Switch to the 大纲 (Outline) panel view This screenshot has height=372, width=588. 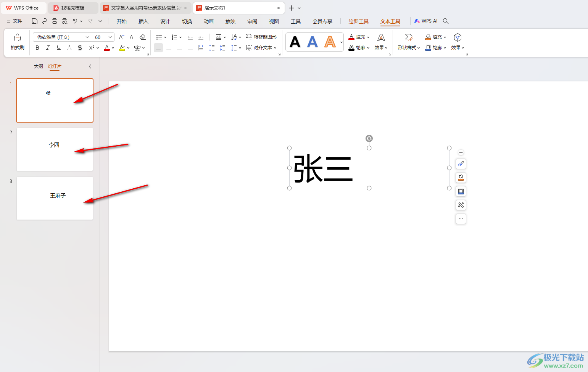39,66
